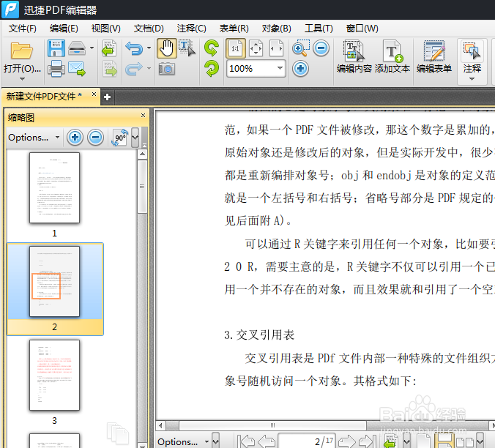Expand the thumbnail toolbar overflow chevron
The width and height of the screenshot is (495, 448).
tap(135, 138)
